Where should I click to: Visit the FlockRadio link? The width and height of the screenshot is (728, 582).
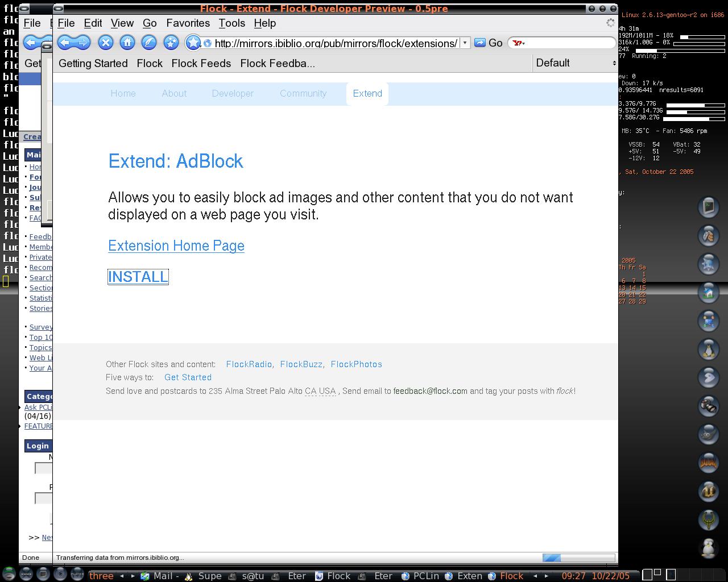click(x=249, y=364)
